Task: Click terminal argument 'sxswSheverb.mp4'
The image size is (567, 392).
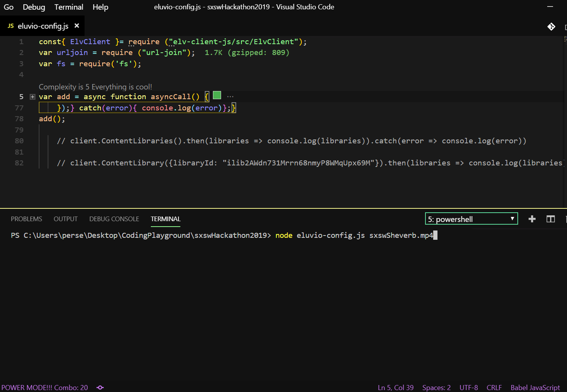Action: 401,236
